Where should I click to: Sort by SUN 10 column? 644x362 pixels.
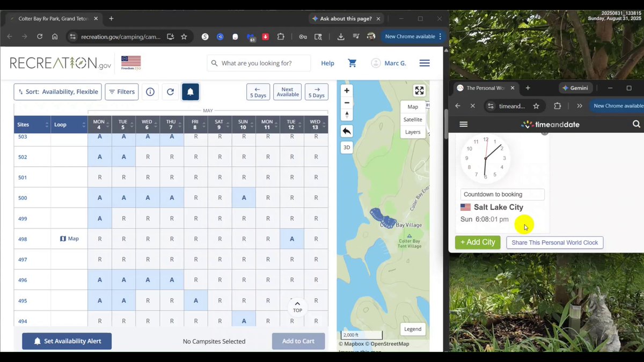244,124
